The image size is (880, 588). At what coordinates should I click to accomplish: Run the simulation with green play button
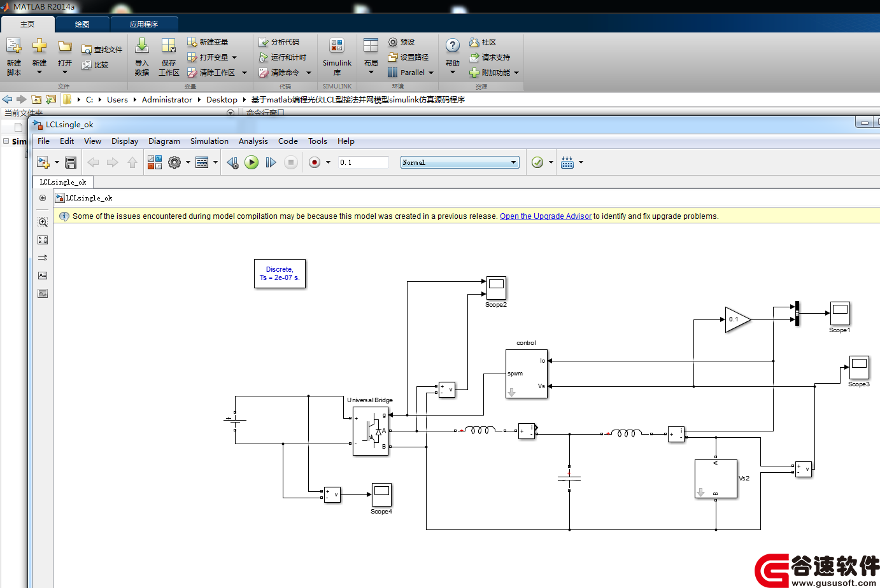pos(252,162)
